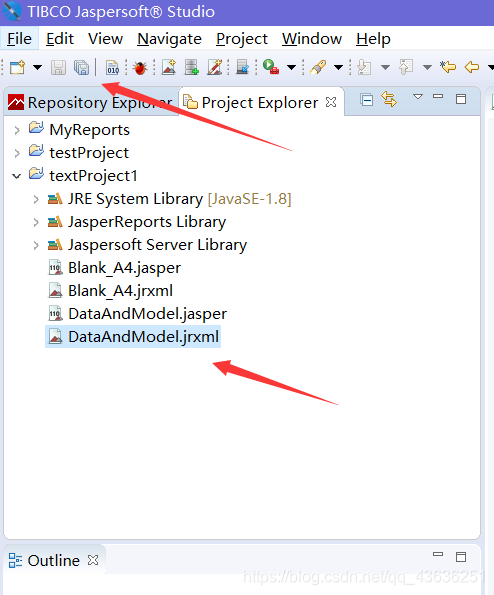Expand the testProject node
The height and width of the screenshot is (595, 494).
click(17, 153)
